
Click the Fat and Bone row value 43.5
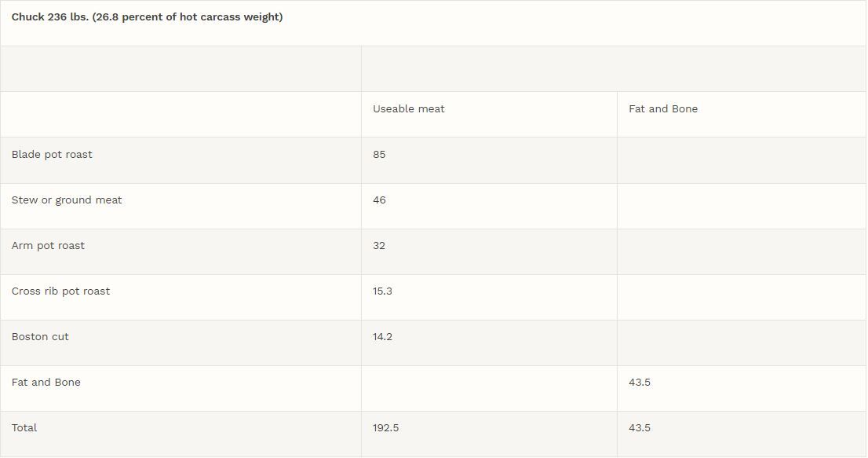coord(640,383)
